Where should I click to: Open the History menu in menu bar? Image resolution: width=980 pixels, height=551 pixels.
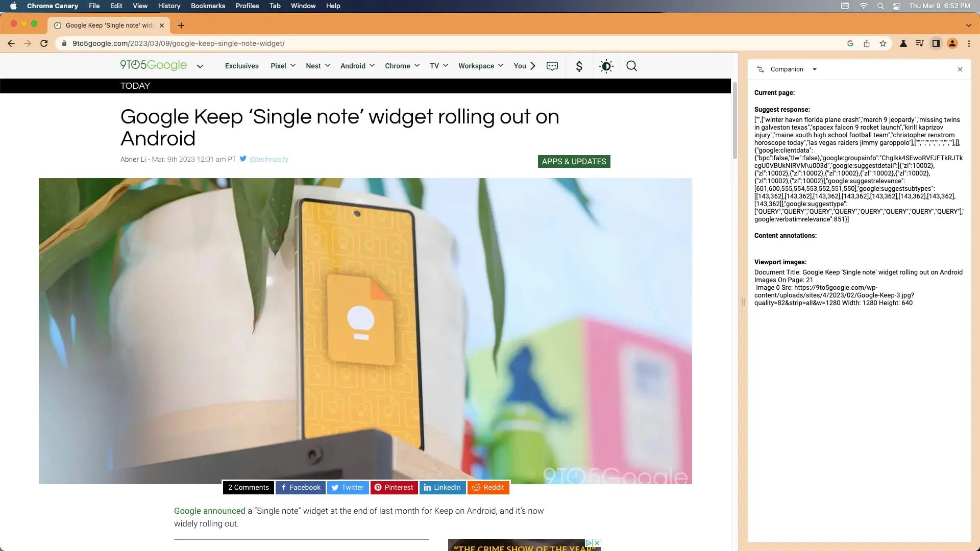169,6
